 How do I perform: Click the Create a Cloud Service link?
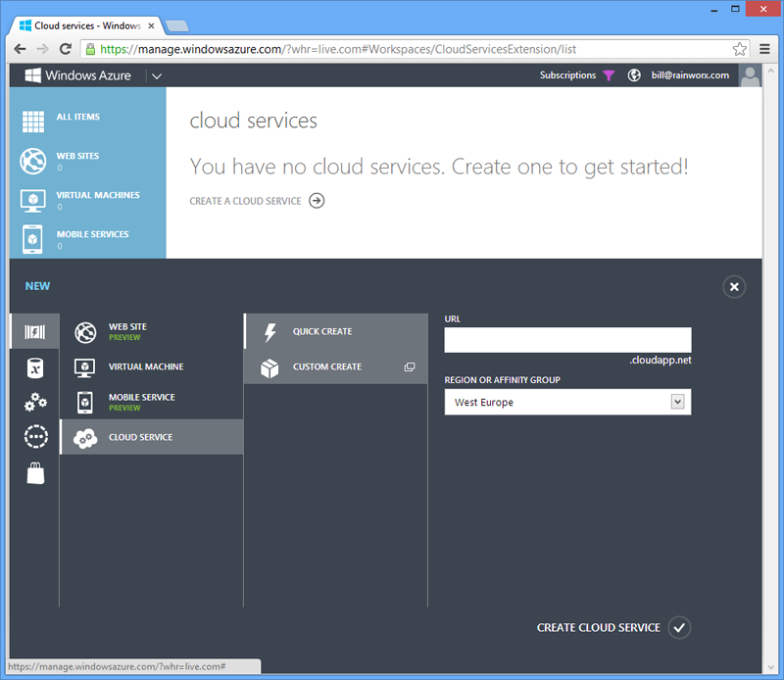pyautogui.click(x=246, y=201)
